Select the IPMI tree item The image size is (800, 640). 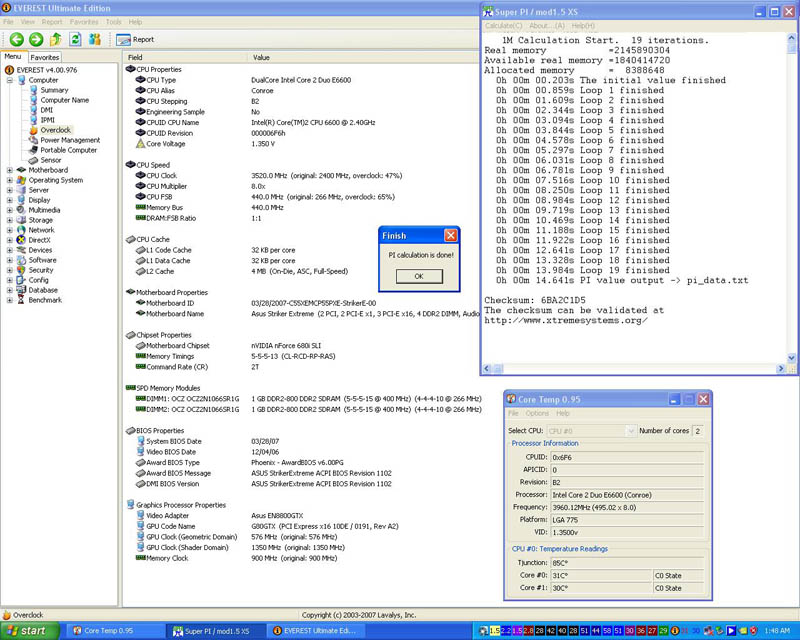coord(47,120)
